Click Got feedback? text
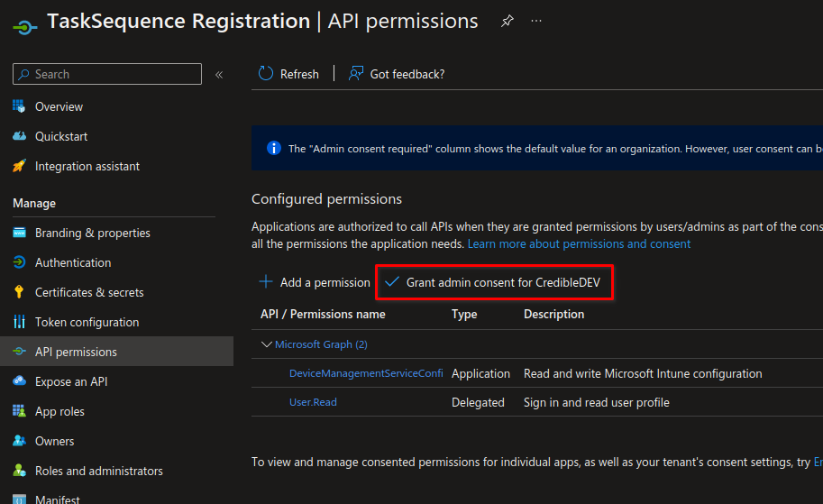Screen dimensions: 823x504 tap(407, 75)
